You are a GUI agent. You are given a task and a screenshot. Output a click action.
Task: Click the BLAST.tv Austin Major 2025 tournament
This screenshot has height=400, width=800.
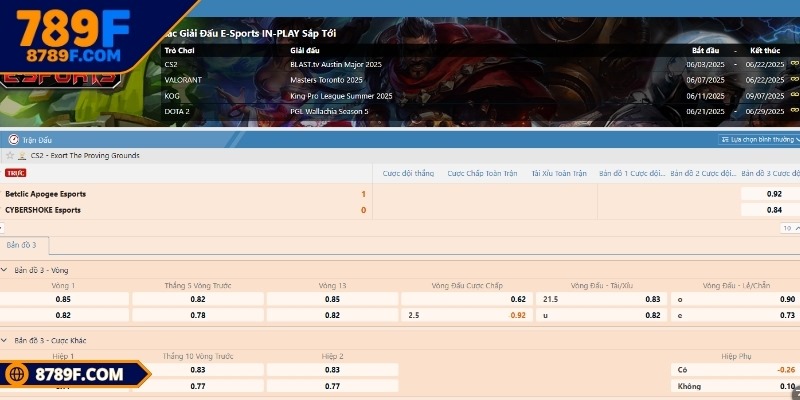tap(336, 64)
